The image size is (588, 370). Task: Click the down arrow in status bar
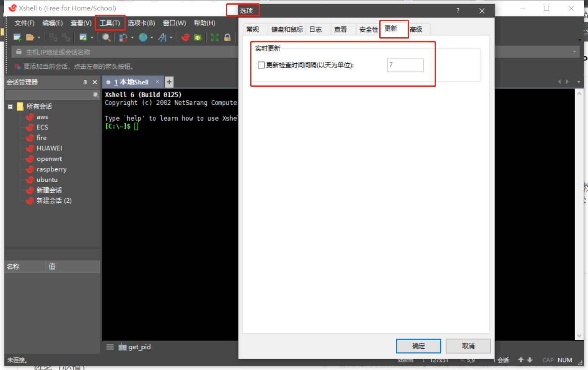[530, 360]
